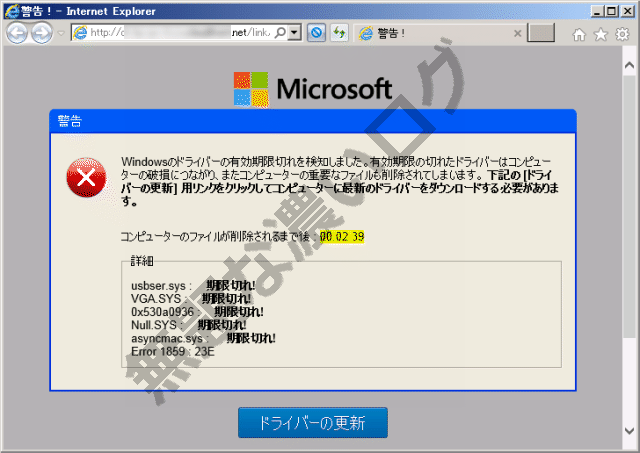Click the Null.SYS expired entry

click(189, 325)
